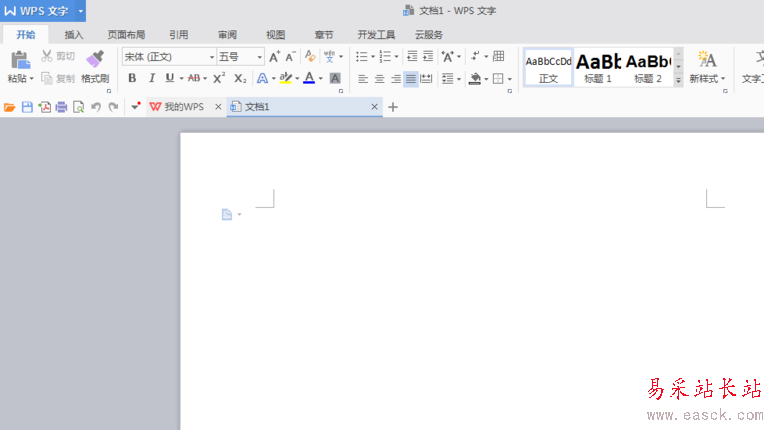Toggle character shading A button

335,78
